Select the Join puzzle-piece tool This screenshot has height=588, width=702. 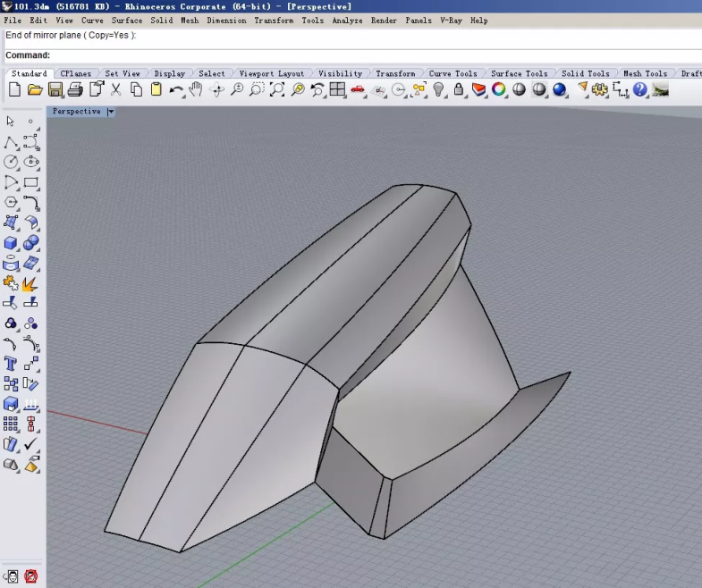pos(11,283)
